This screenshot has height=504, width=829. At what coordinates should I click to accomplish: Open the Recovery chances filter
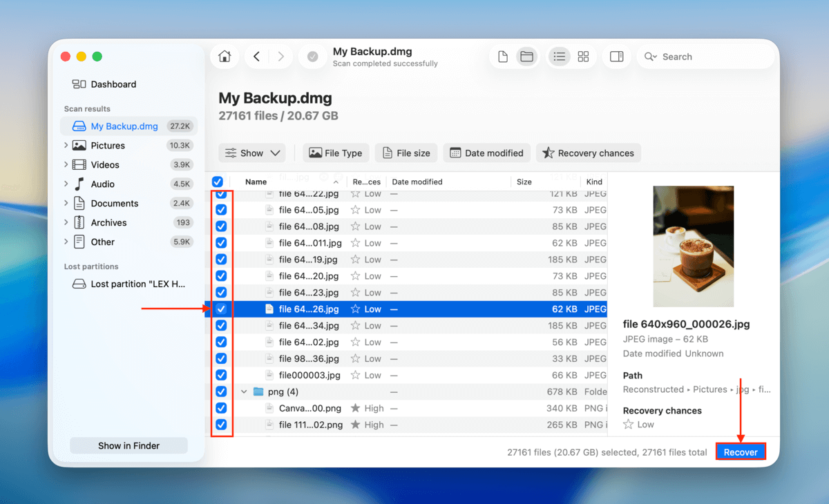pyautogui.click(x=588, y=153)
